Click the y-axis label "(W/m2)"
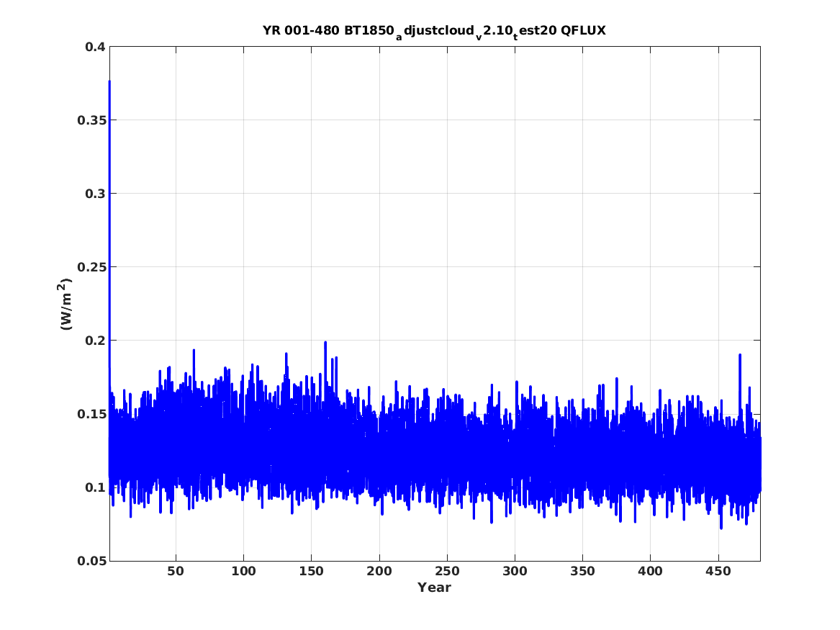This screenshot has width=840, height=630. click(x=65, y=304)
